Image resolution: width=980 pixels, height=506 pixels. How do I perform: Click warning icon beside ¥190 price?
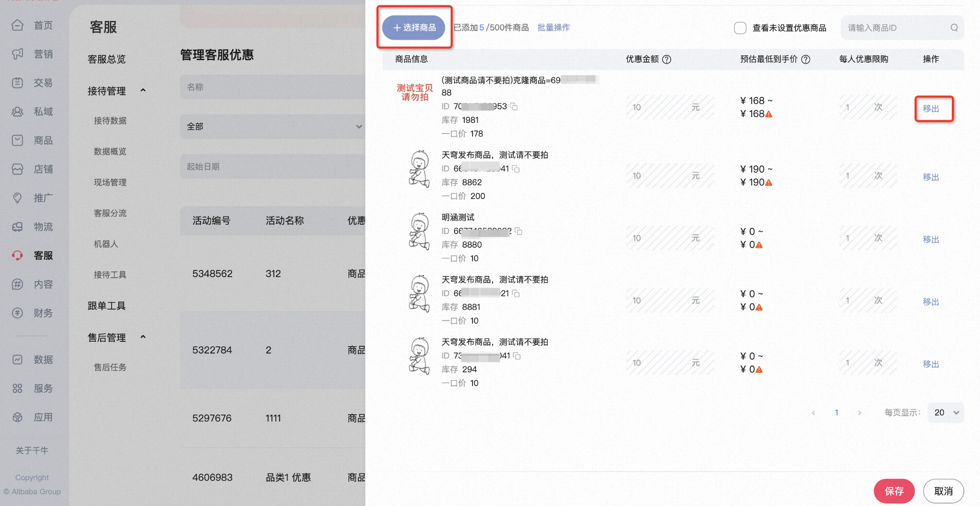pyautogui.click(x=769, y=183)
